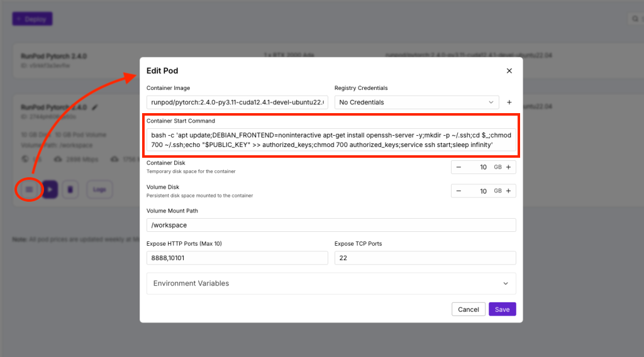This screenshot has height=357, width=644.
Task: Focus the Container Start Command text box
Action: 331,140
